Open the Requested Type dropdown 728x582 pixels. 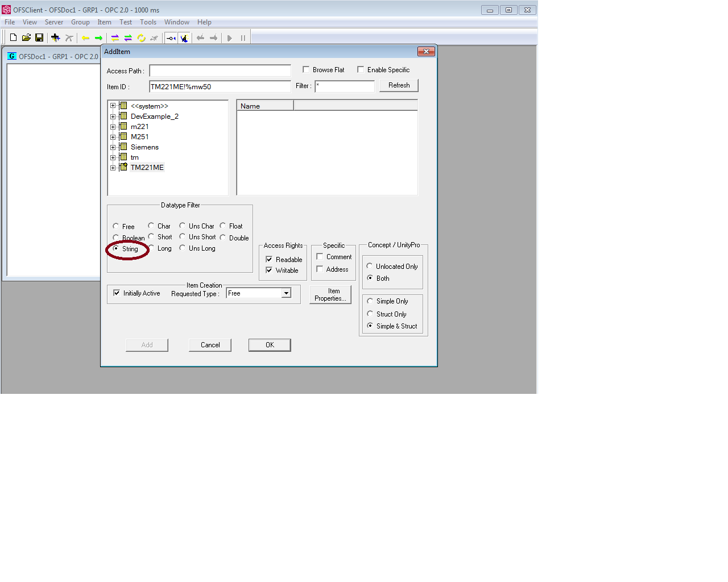pyautogui.click(x=286, y=293)
